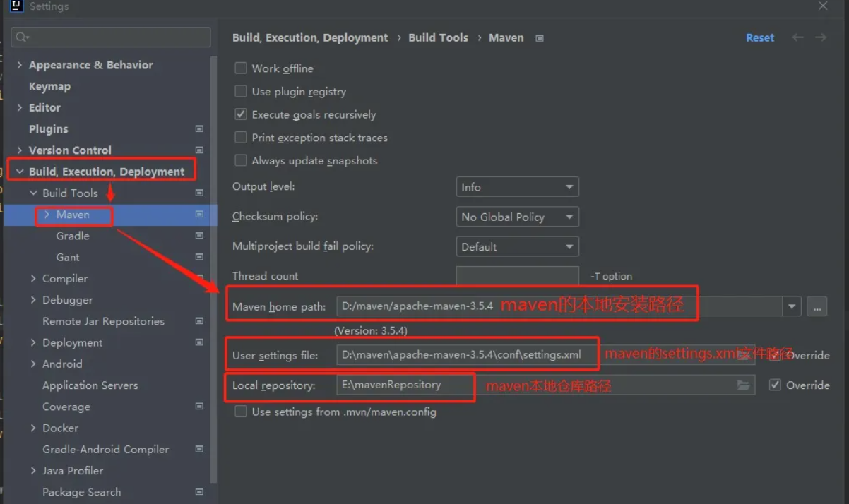Click the browse button for Maven home path
849x504 pixels.
817,306
